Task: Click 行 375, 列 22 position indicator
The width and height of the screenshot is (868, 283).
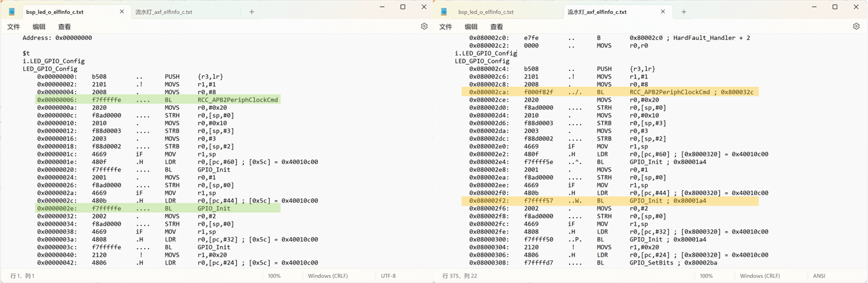Action: pyautogui.click(x=461, y=276)
